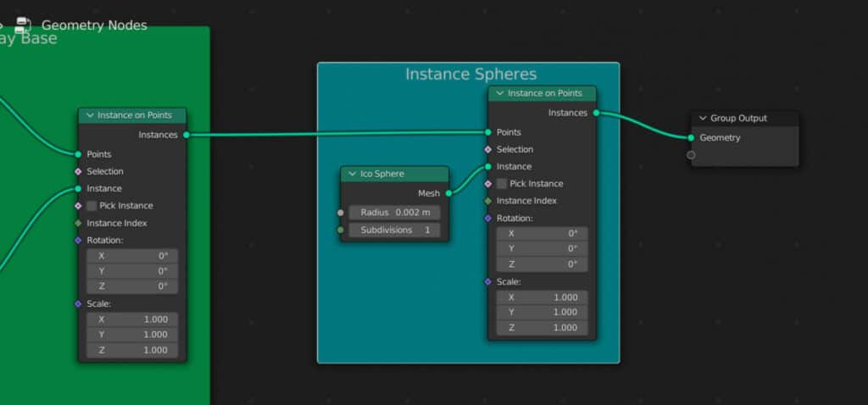
Task: Click the empty Group Output socket
Action: pyautogui.click(x=691, y=155)
